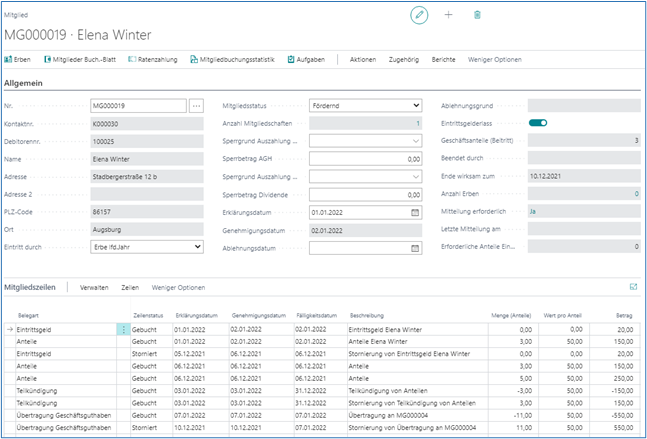Click the pencil edit icon
This screenshot has height=439, width=647.
(419, 15)
